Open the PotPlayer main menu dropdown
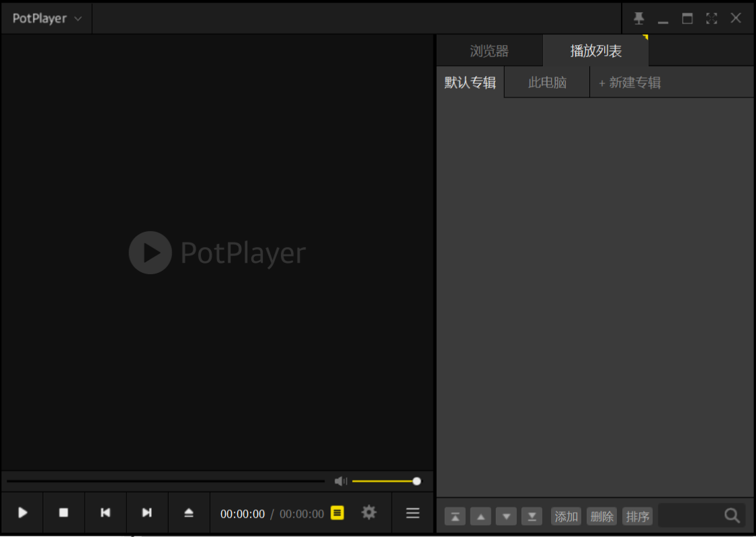The width and height of the screenshot is (756, 537). point(47,18)
